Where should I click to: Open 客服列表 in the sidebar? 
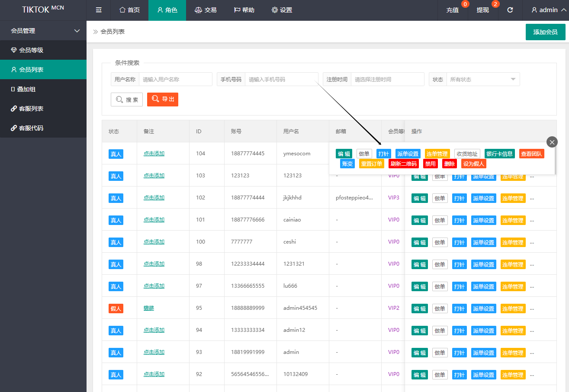tap(31, 109)
